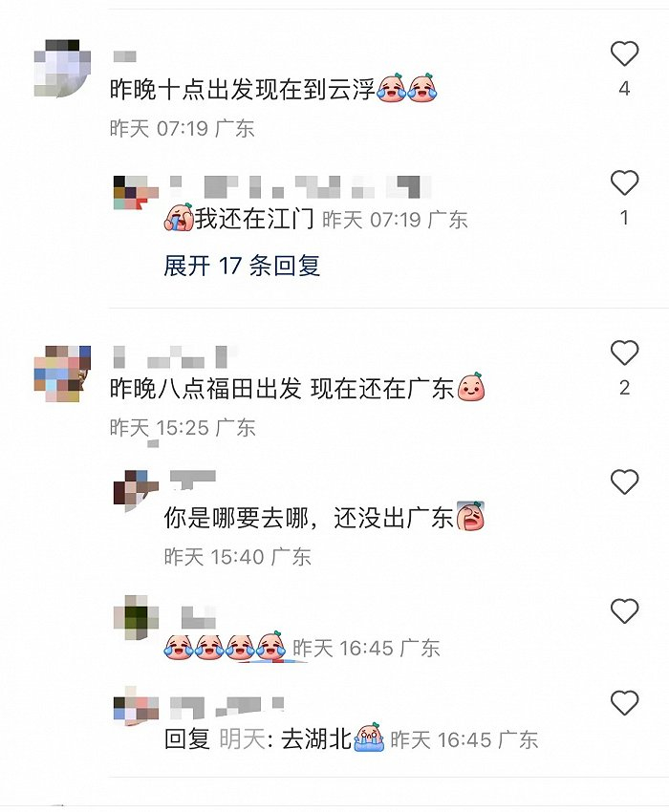
Task: Open avatar of the crying emoji replier
Action: pyautogui.click(x=136, y=618)
